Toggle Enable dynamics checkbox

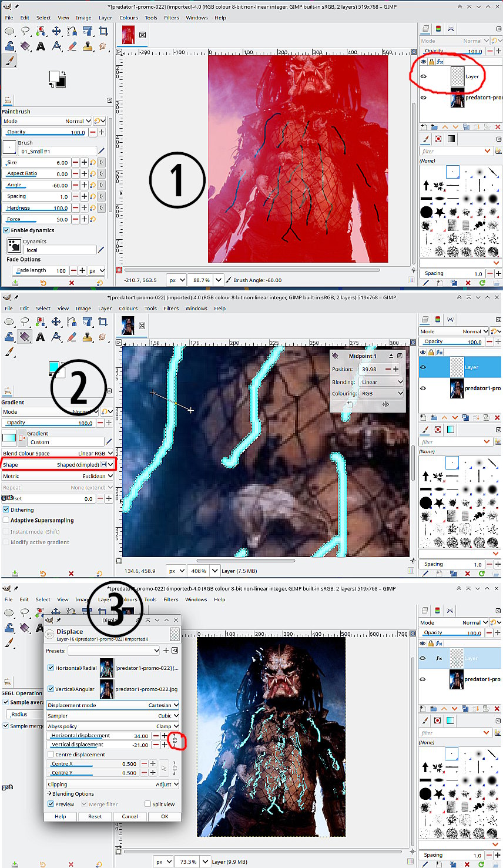6,230
